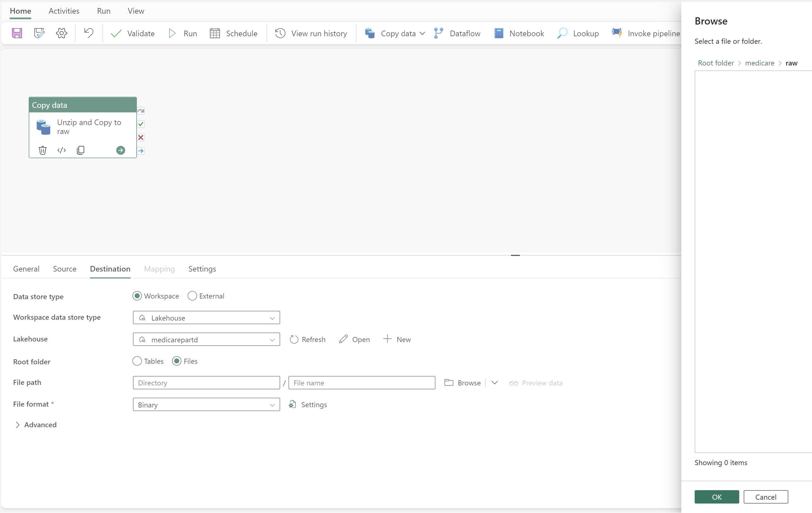Switch to the Source tab
This screenshot has height=513, width=812.
[x=65, y=269]
